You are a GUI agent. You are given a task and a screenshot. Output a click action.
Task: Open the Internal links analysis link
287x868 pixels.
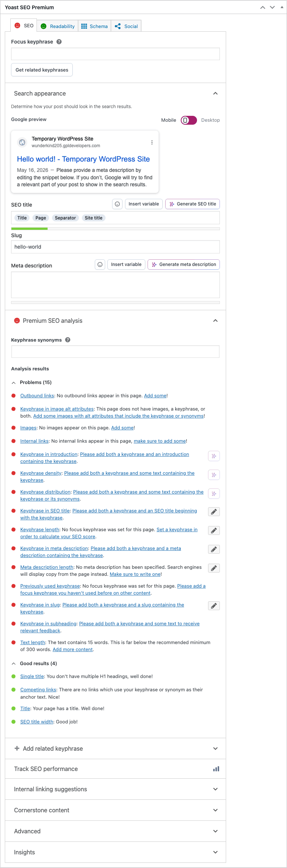(34, 441)
